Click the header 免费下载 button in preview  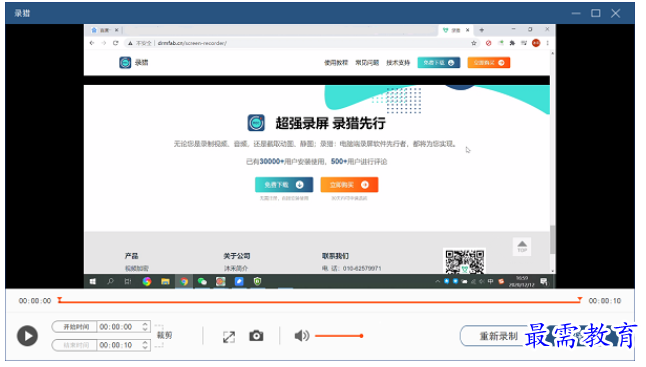439,63
